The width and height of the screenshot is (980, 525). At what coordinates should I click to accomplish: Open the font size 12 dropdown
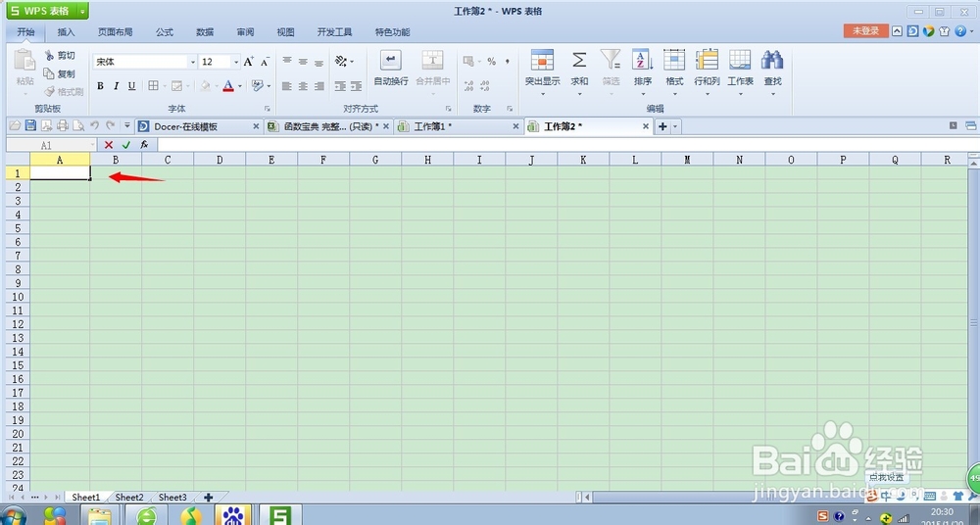(235, 62)
